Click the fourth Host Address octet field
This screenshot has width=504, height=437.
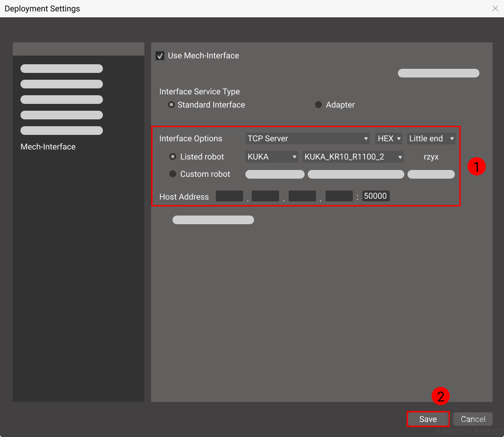point(339,196)
